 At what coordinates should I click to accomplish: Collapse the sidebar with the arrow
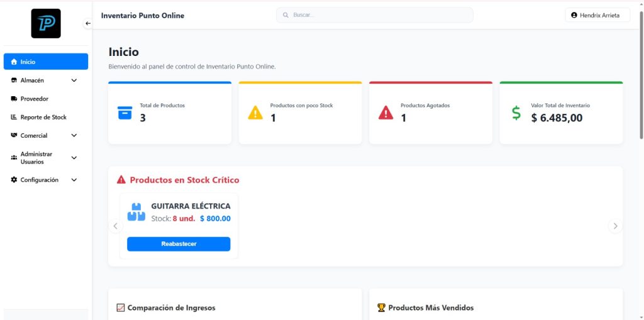coord(88,23)
